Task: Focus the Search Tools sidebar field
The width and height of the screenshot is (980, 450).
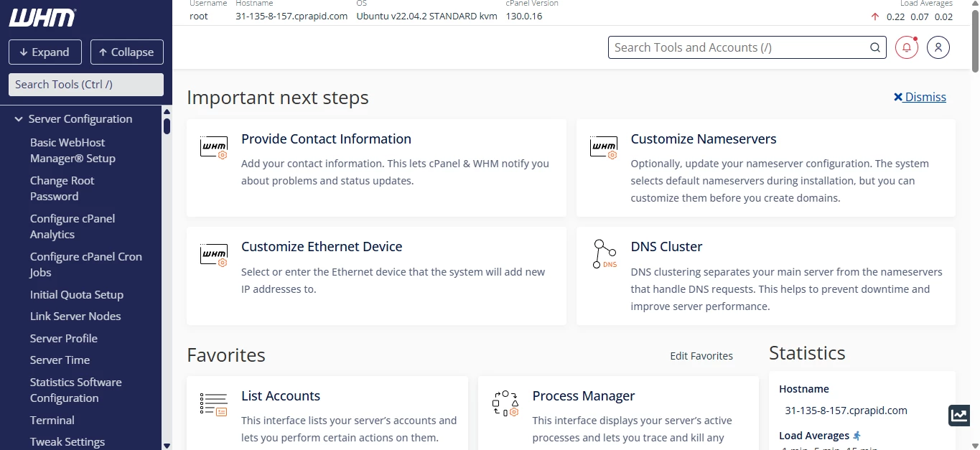Action: click(x=85, y=85)
